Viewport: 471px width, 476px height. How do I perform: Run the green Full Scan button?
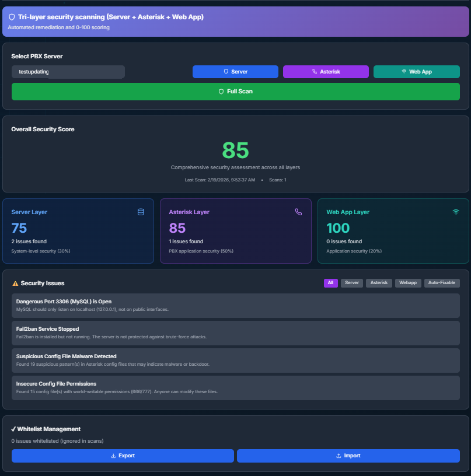pyautogui.click(x=235, y=92)
